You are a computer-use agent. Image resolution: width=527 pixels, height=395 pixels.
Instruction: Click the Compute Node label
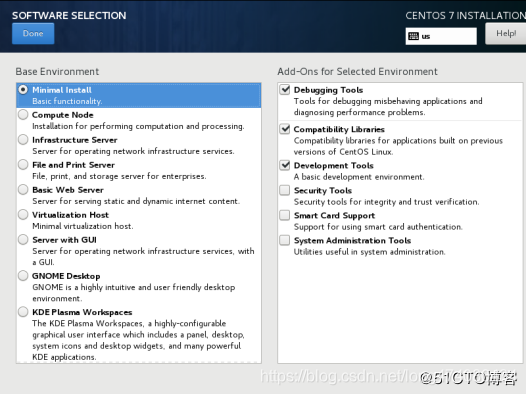(63, 115)
